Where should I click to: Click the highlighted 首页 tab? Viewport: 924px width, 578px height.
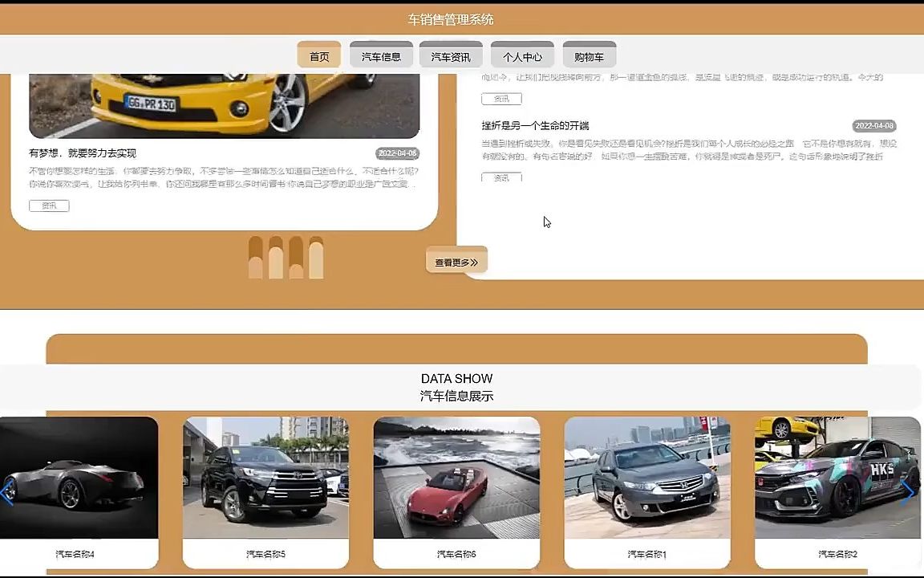[318, 56]
